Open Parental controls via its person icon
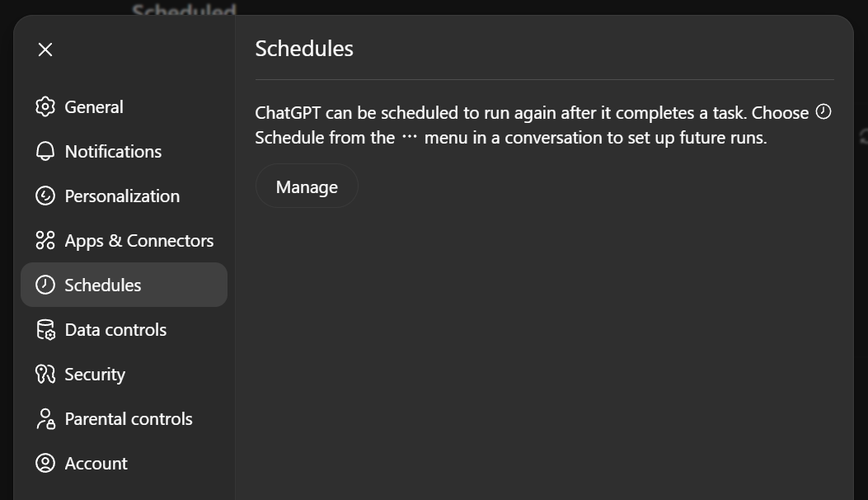The width and height of the screenshot is (868, 500). 47,418
